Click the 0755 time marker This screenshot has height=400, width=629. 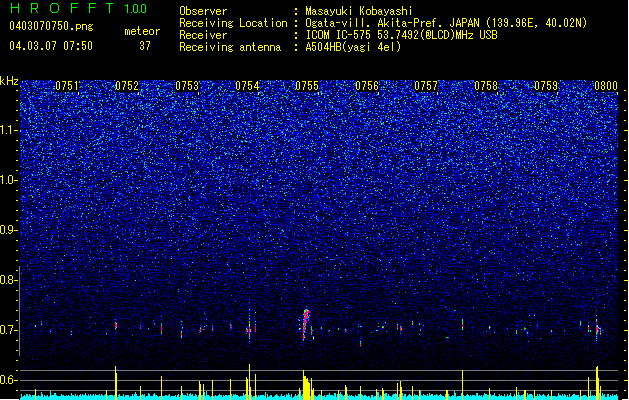[x=307, y=86]
